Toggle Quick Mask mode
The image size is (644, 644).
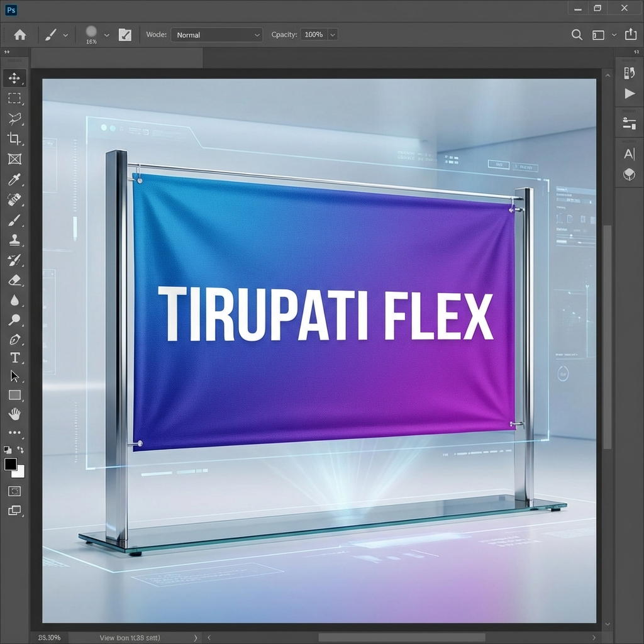coord(14,491)
